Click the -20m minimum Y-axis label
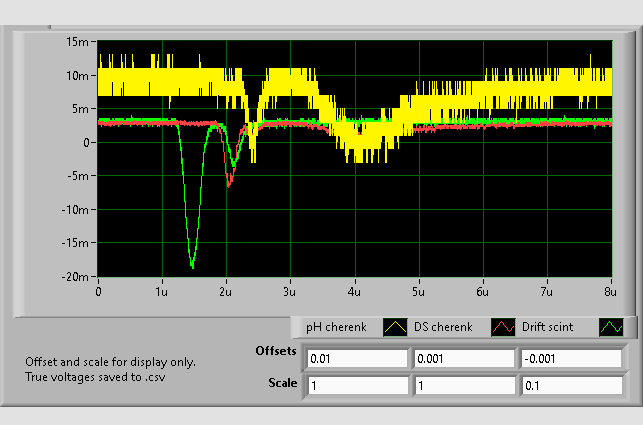Viewport: 643px width, 425px height. click(x=76, y=277)
